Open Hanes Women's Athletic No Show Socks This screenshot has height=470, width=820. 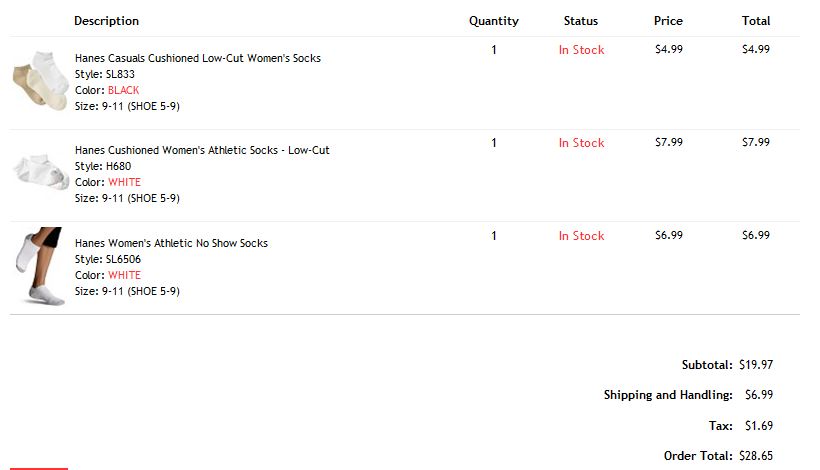coord(171,243)
